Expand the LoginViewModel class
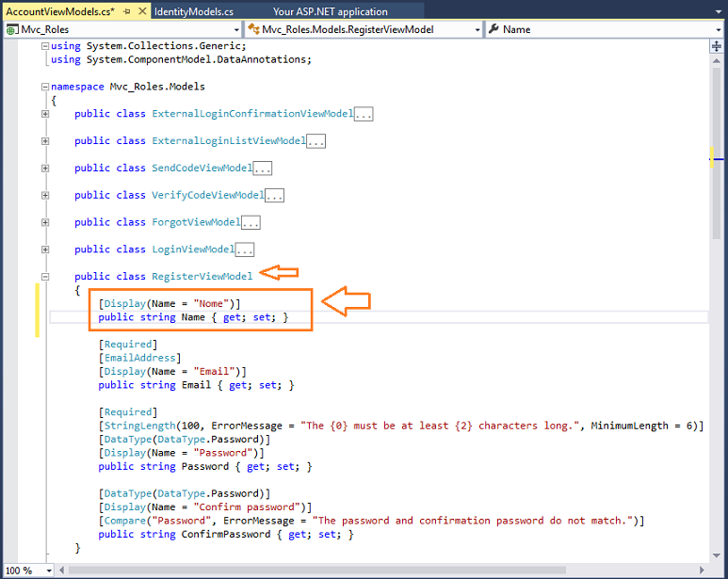This screenshot has width=728, height=579. [x=45, y=249]
